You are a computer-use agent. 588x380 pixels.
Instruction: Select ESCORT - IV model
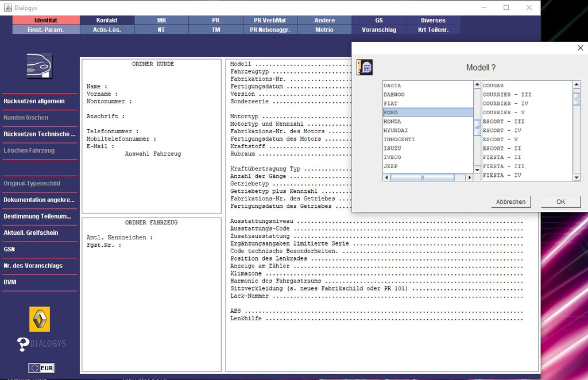[528, 130]
